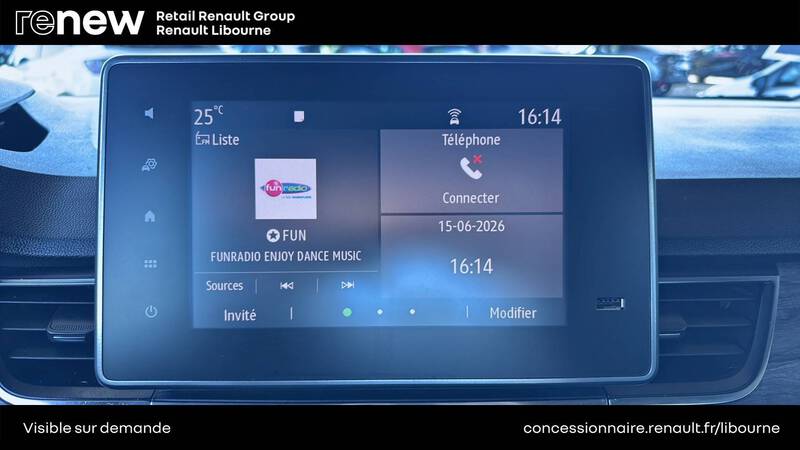Image resolution: width=800 pixels, height=450 pixels.
Task: Open the Invité profile selector
Action: click(x=240, y=315)
